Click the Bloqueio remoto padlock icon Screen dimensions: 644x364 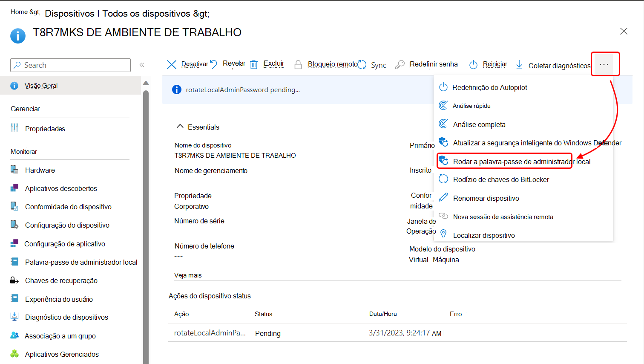tap(299, 64)
